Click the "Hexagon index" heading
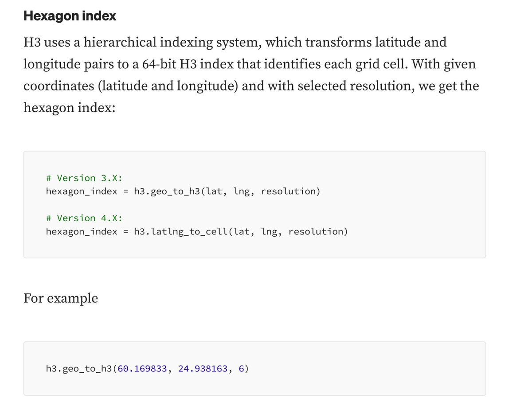The image size is (532, 402). [x=70, y=16]
